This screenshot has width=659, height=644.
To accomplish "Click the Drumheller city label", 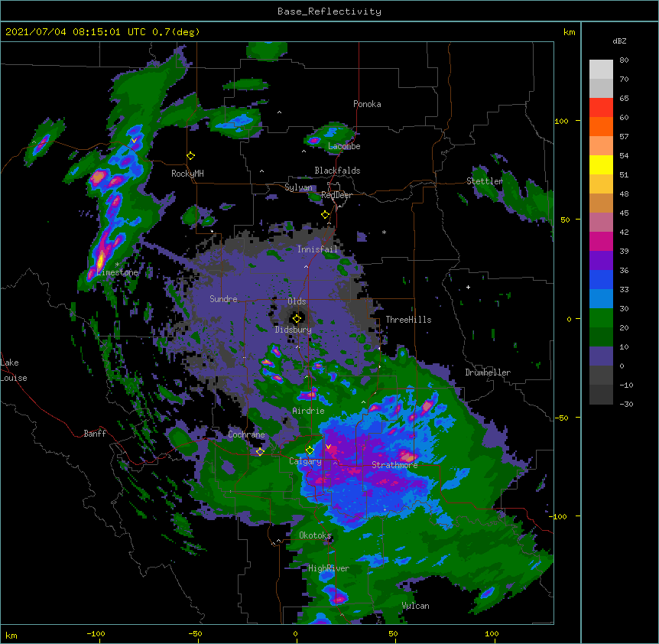I will click(488, 372).
